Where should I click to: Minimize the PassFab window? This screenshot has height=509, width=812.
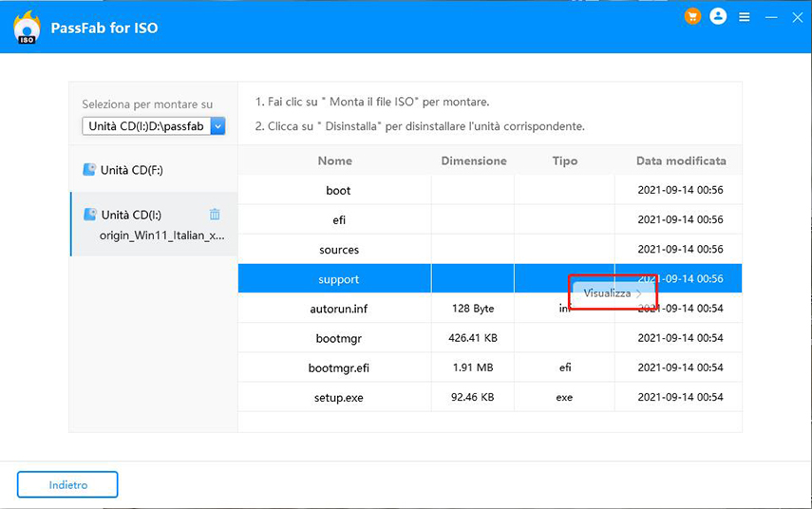[x=770, y=17]
